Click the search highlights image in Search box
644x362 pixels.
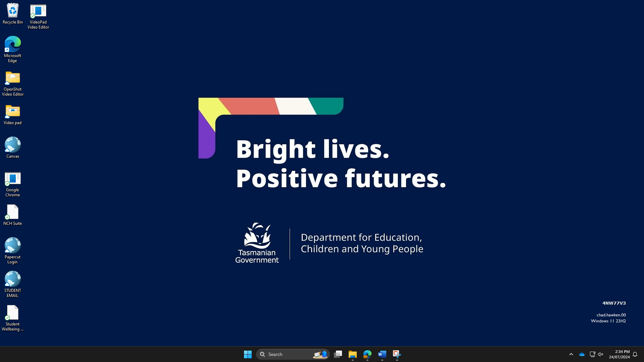click(320, 354)
